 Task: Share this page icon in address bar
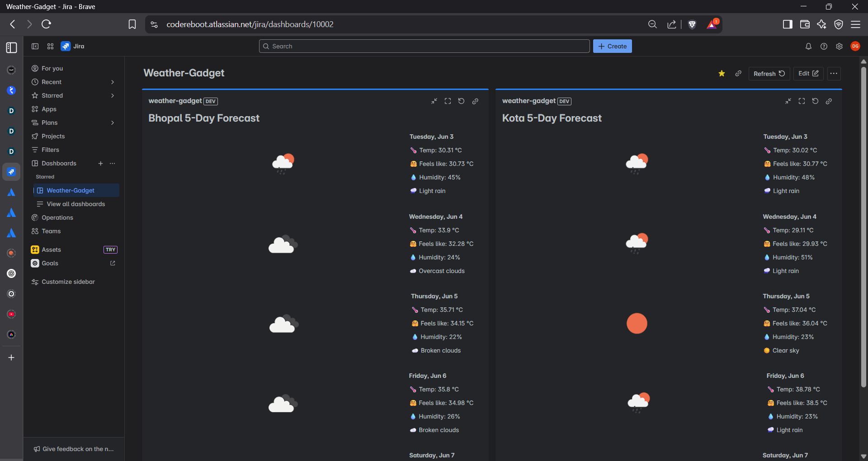(672, 24)
